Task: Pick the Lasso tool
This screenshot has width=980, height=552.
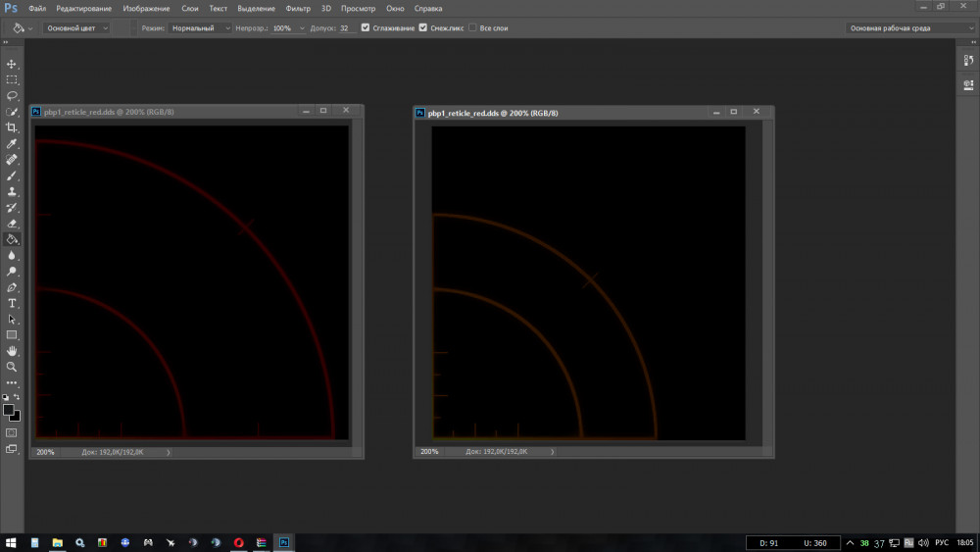Action: [x=12, y=96]
